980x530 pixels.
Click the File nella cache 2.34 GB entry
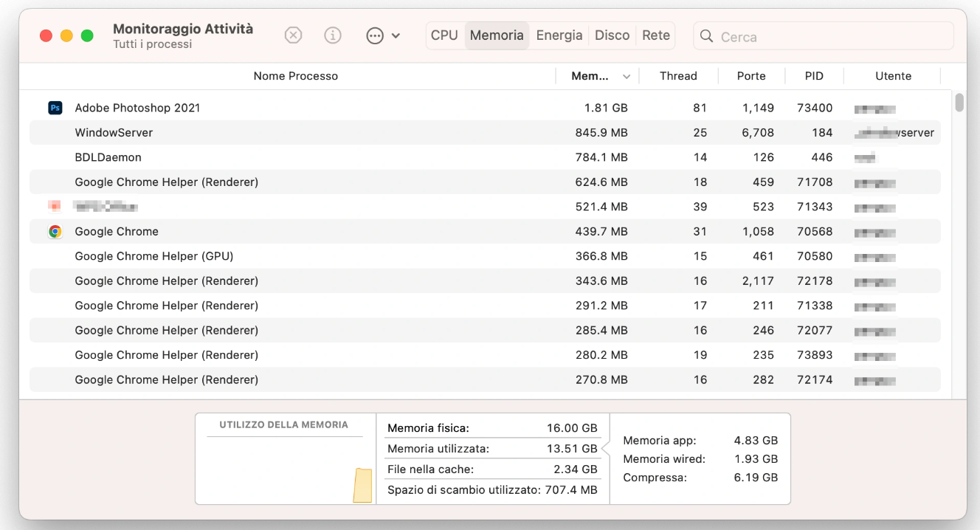click(492, 469)
